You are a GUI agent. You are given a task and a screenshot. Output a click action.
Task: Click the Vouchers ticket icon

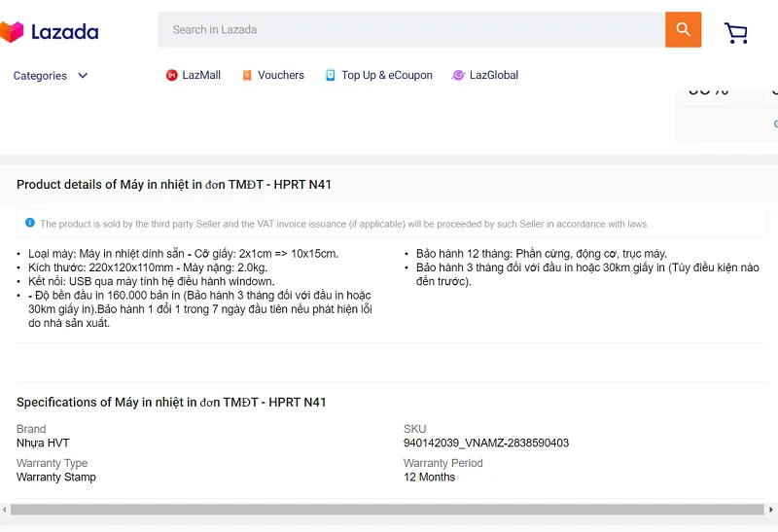(x=247, y=75)
